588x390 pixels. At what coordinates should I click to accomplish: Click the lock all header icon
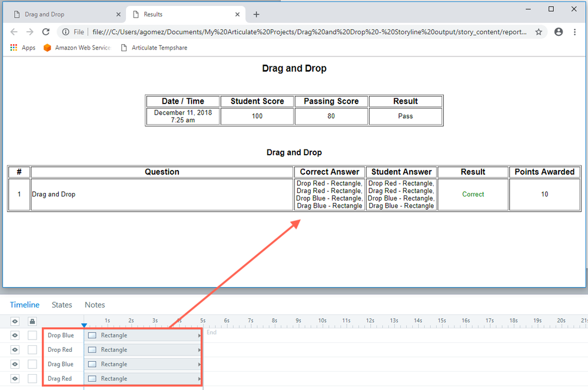[x=32, y=321]
